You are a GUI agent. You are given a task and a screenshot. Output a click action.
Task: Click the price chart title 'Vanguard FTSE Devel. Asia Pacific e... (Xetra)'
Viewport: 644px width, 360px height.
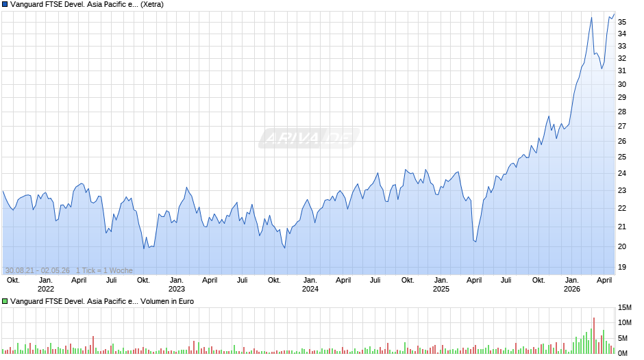pyautogui.click(x=86, y=5)
